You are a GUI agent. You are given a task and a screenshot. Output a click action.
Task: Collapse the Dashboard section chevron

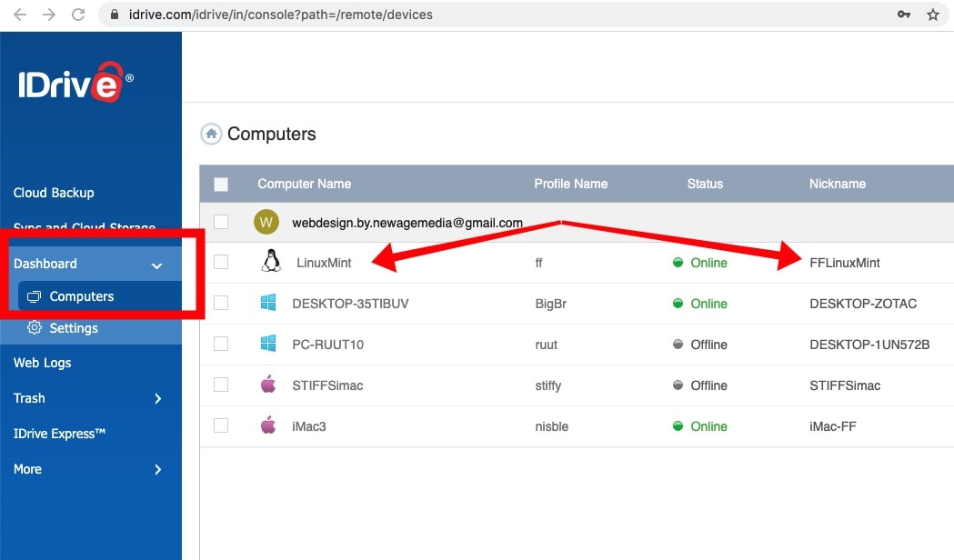[x=156, y=265]
